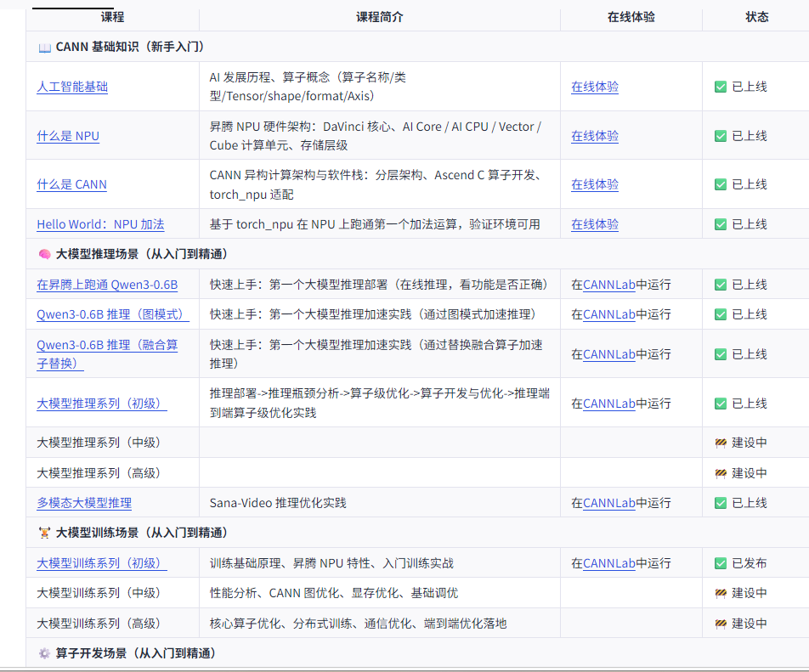Screen dimensions: 809x672
Task: Open the 什么是 NPU course link
Action: tap(68, 136)
